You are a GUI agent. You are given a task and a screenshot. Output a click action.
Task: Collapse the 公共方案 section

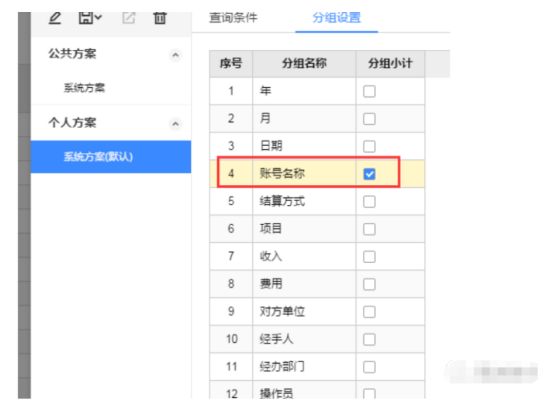coord(175,55)
